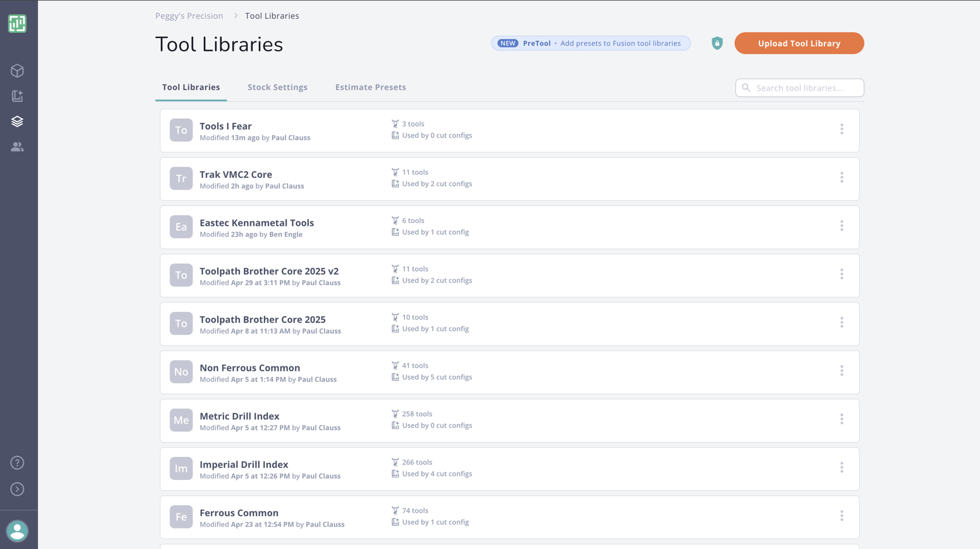Open the Metric Drill Index library
Image resolution: width=980 pixels, height=549 pixels.
coord(239,416)
